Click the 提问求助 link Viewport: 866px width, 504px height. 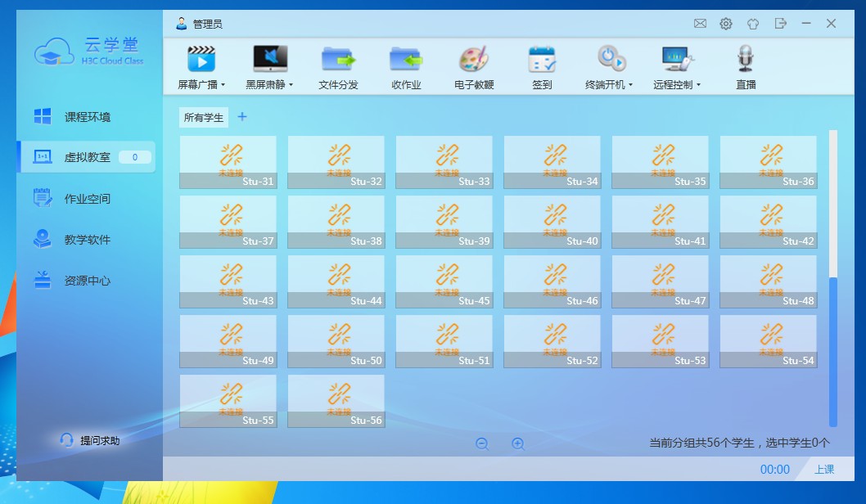coord(100,440)
